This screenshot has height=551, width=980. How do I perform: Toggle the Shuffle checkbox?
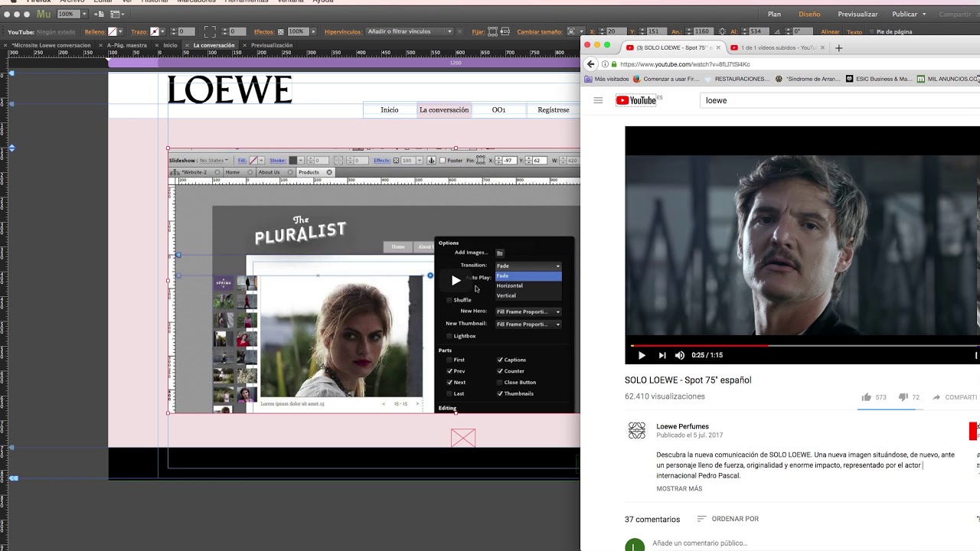point(449,300)
